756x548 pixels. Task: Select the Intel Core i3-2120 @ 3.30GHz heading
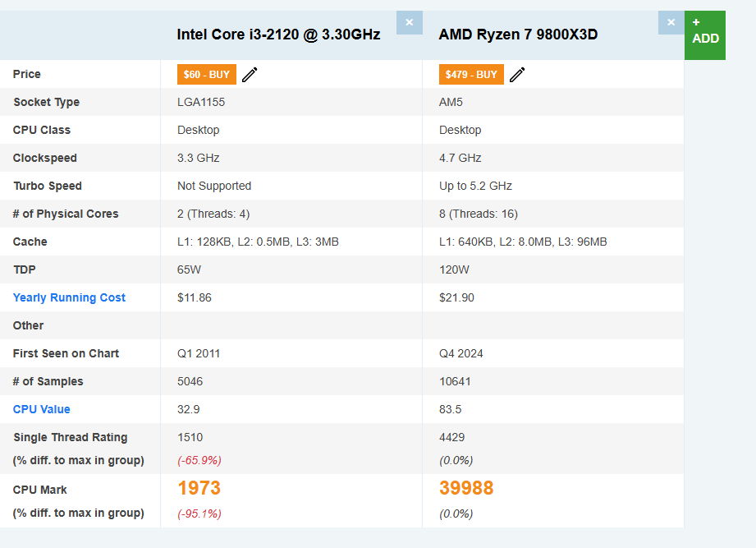(279, 35)
